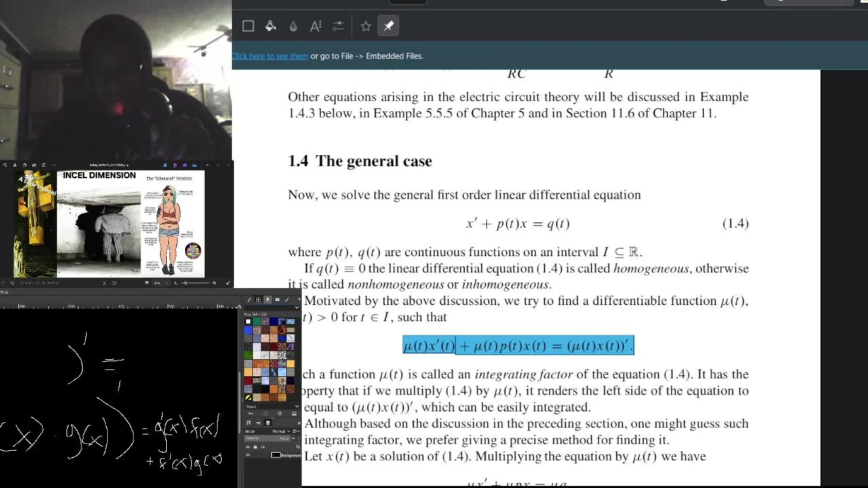Viewport: 868px width, 488px height.
Task: Click the rotate icon in photo viewer
Action: pos(24,165)
